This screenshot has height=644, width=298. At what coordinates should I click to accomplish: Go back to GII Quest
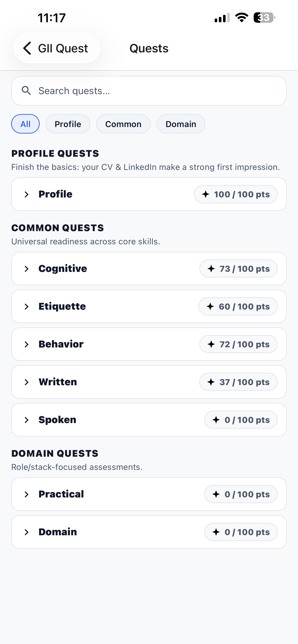[x=57, y=48]
